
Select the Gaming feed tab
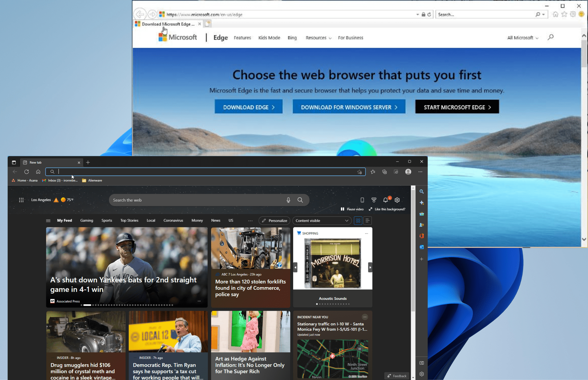click(x=87, y=220)
